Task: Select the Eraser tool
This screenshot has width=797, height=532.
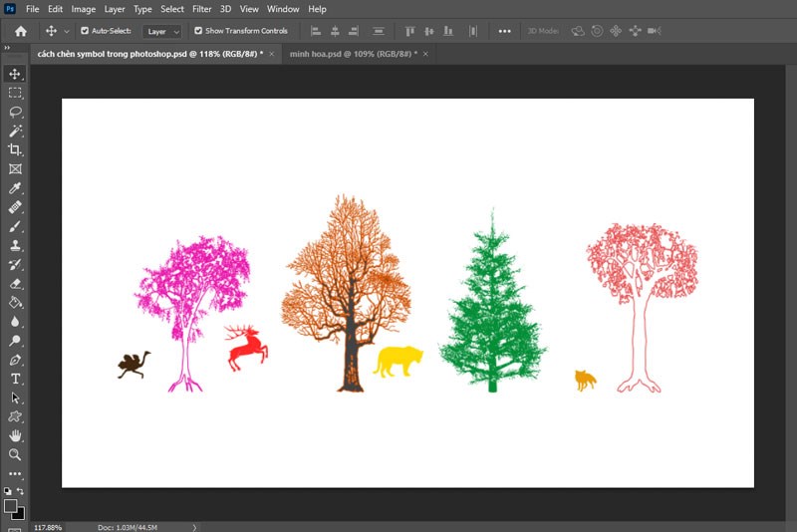Action: (15, 283)
